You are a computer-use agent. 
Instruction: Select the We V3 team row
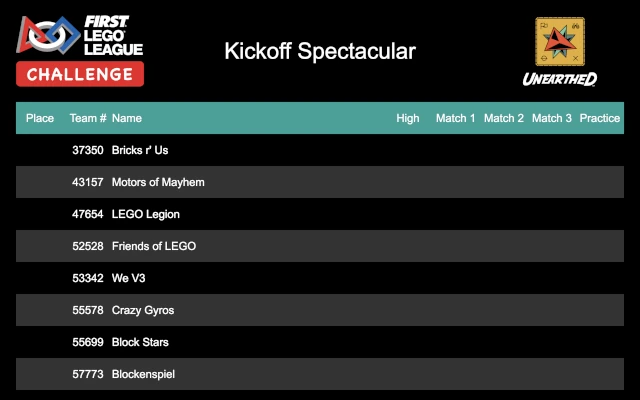coord(320,278)
